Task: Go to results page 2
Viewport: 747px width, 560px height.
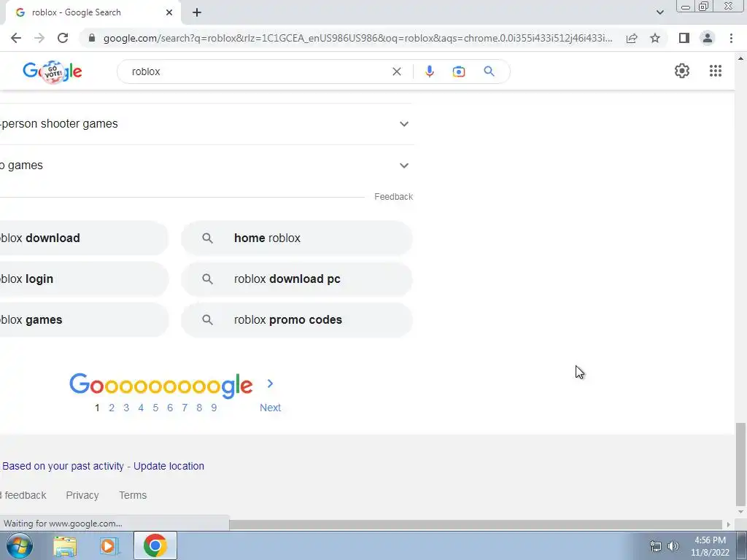Action: [112, 408]
